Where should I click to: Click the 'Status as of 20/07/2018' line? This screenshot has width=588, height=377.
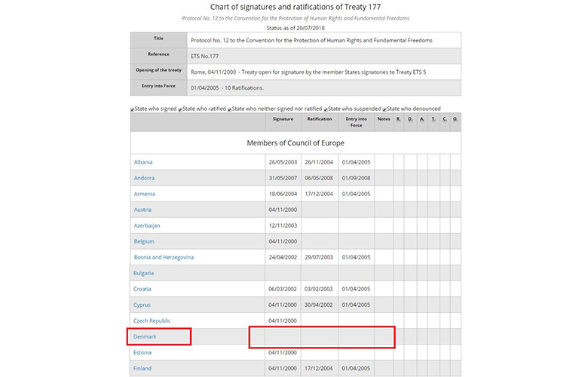point(296,28)
